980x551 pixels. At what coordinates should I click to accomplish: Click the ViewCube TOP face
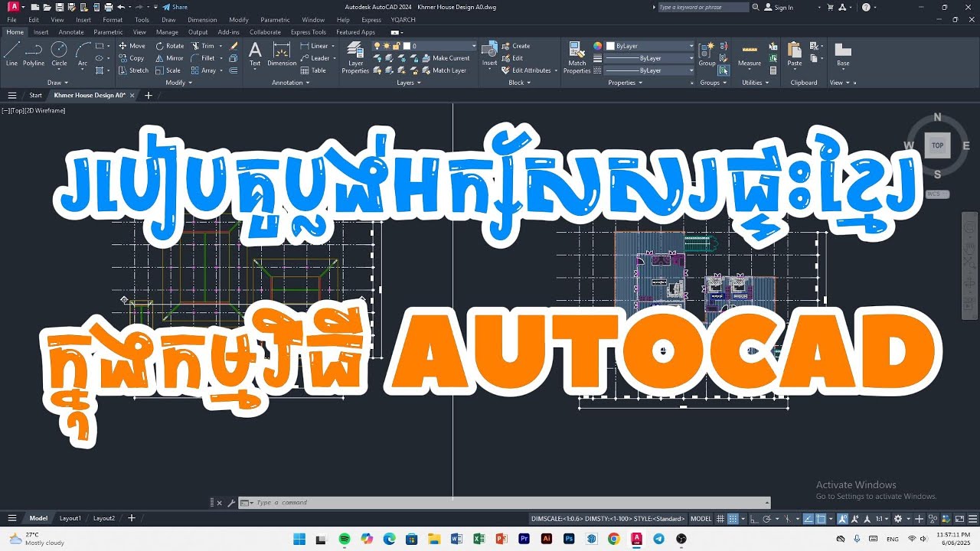tap(937, 145)
